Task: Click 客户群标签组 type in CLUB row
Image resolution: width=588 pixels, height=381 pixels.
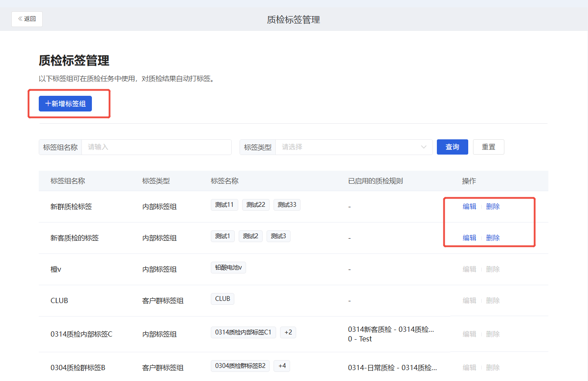Action: pyautogui.click(x=163, y=301)
